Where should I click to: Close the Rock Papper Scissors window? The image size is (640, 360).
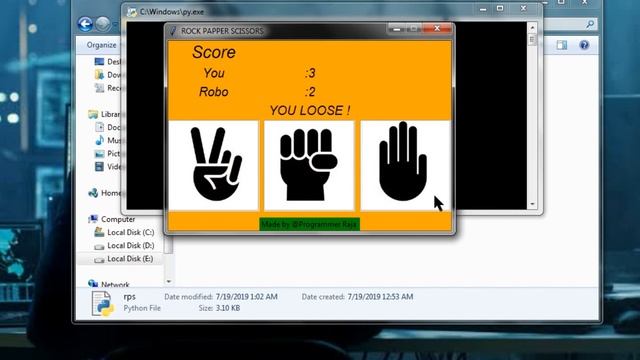click(x=437, y=28)
